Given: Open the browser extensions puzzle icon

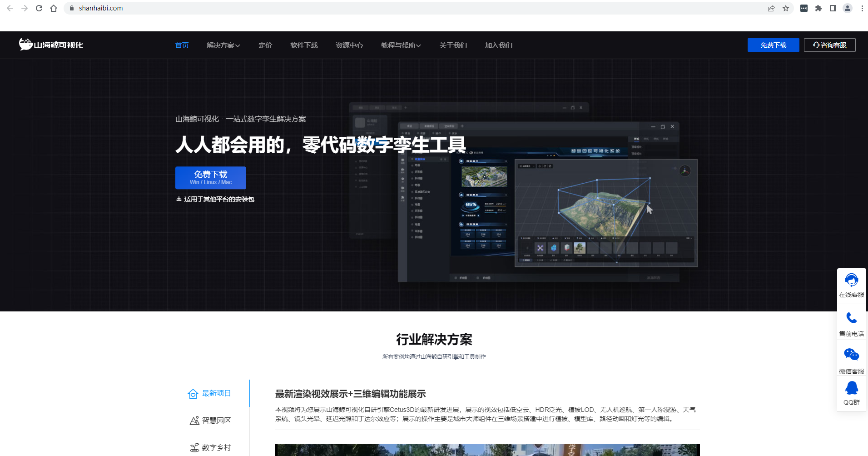Looking at the screenshot, I should (x=818, y=8).
